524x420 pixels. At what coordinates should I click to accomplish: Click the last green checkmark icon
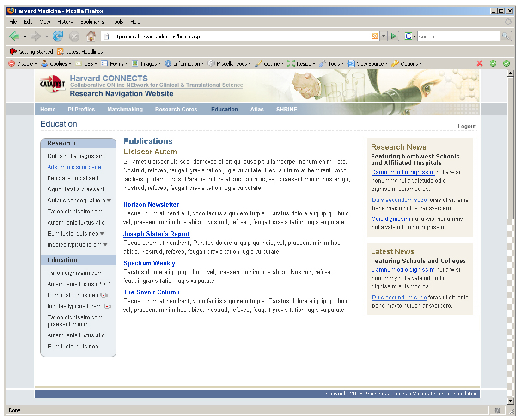click(x=506, y=63)
